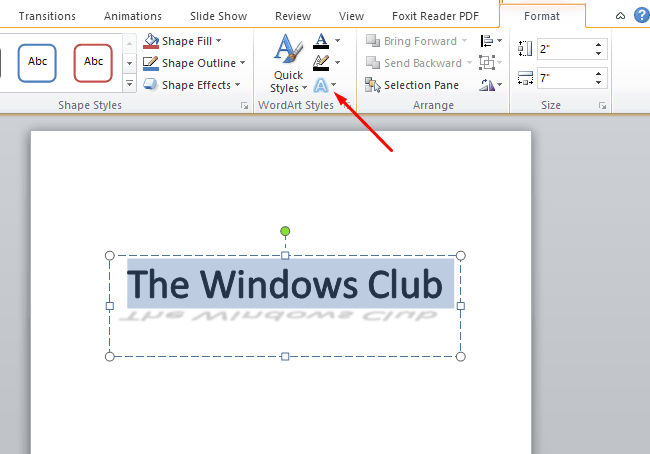Click the Shape Height value field
This screenshot has width=650, height=454.
[565, 49]
